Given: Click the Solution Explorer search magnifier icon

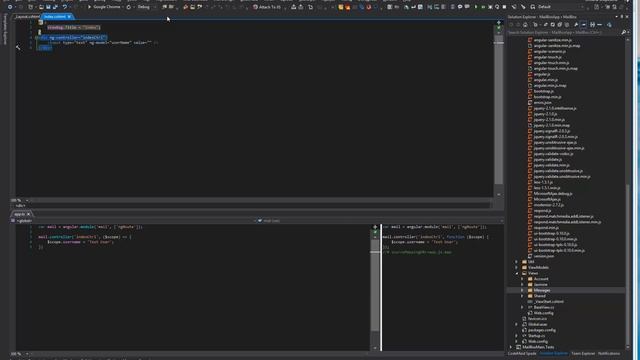Looking at the screenshot, I should tap(623, 32).
